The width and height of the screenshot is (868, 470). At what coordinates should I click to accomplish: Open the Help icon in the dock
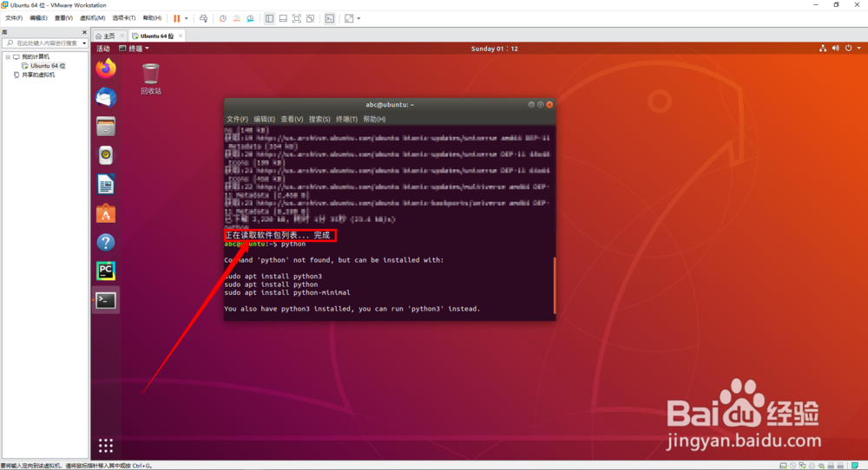pos(106,242)
